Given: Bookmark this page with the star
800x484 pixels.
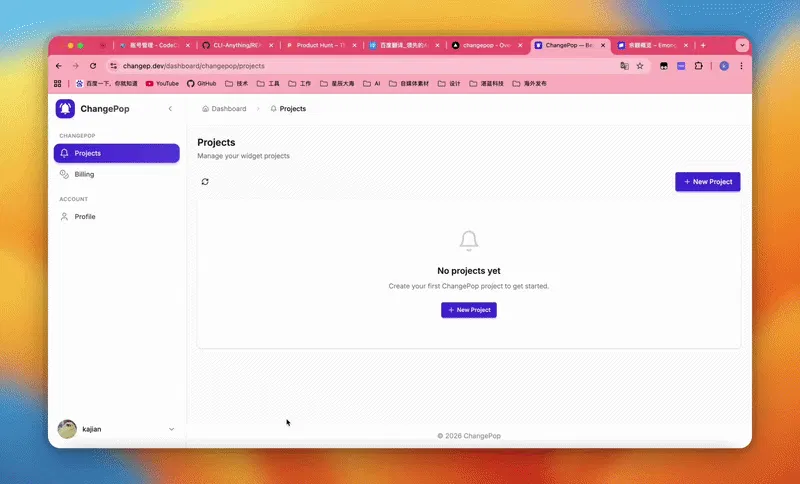Looking at the screenshot, I should [x=640, y=66].
